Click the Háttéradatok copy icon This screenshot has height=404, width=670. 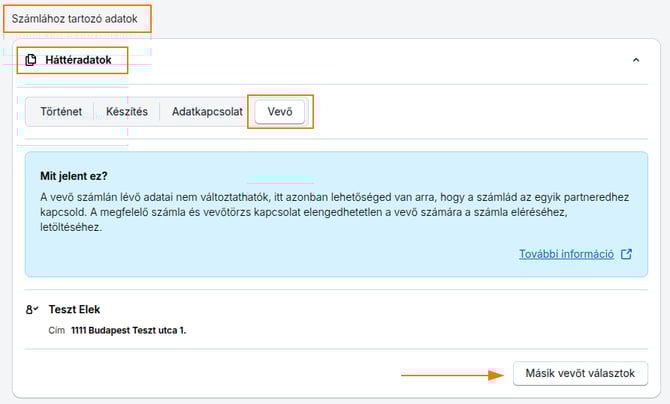tap(31, 60)
